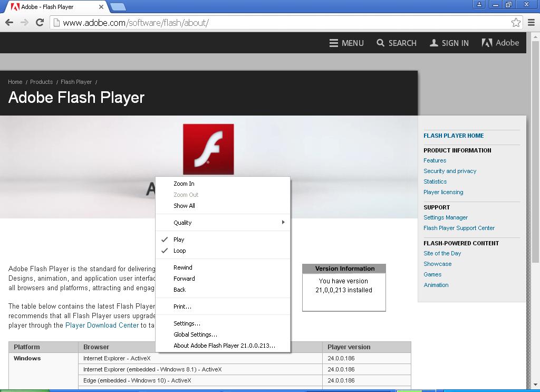Open a new browser tab
Screen dimensions: 540x392
pos(118,7)
